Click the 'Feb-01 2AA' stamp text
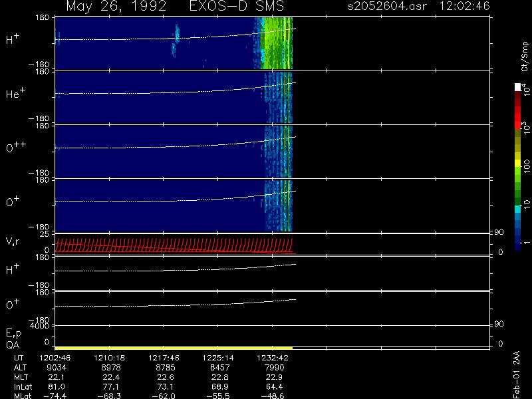 (517, 374)
